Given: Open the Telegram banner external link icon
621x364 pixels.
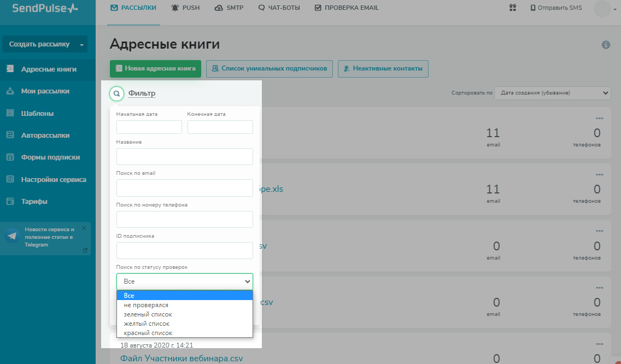Looking at the screenshot, I should tap(85, 250).
